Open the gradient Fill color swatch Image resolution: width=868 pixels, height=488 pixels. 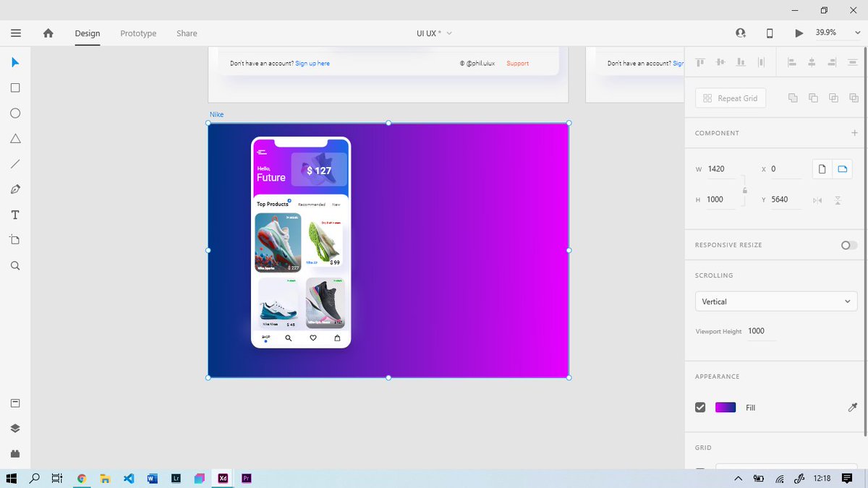pos(726,408)
